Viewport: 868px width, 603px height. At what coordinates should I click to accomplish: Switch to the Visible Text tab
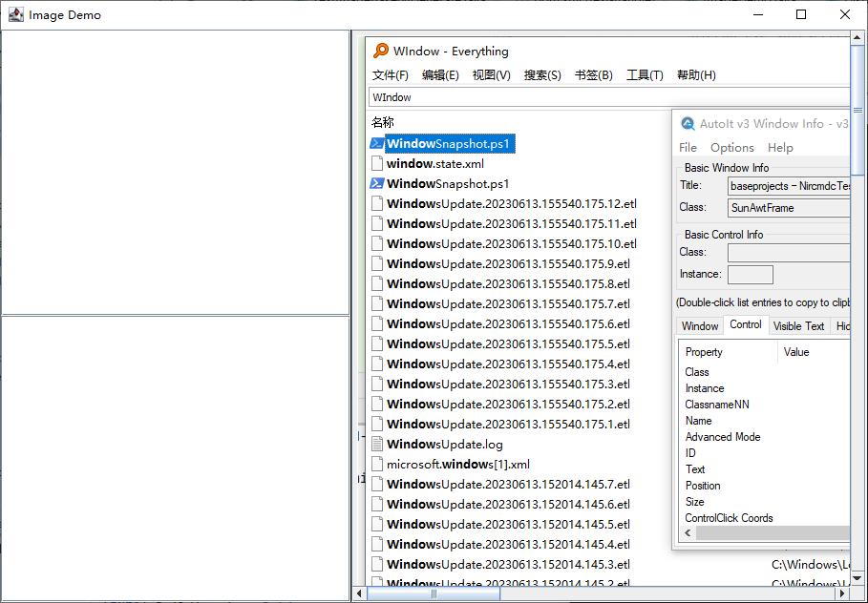click(799, 325)
